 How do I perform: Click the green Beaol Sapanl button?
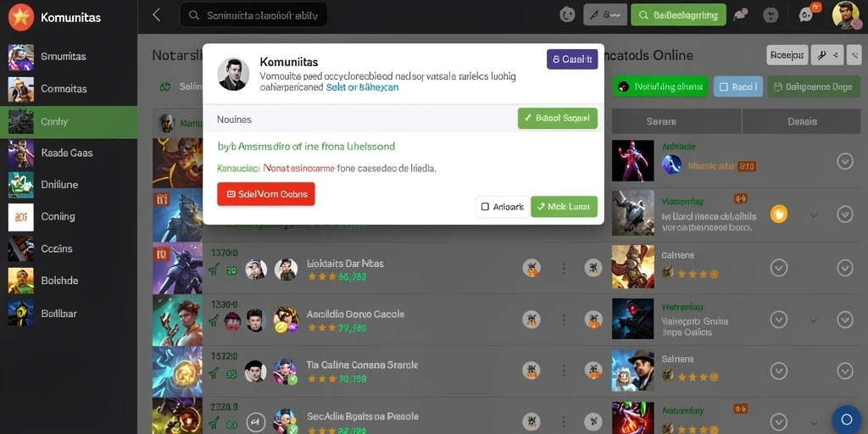(x=558, y=118)
